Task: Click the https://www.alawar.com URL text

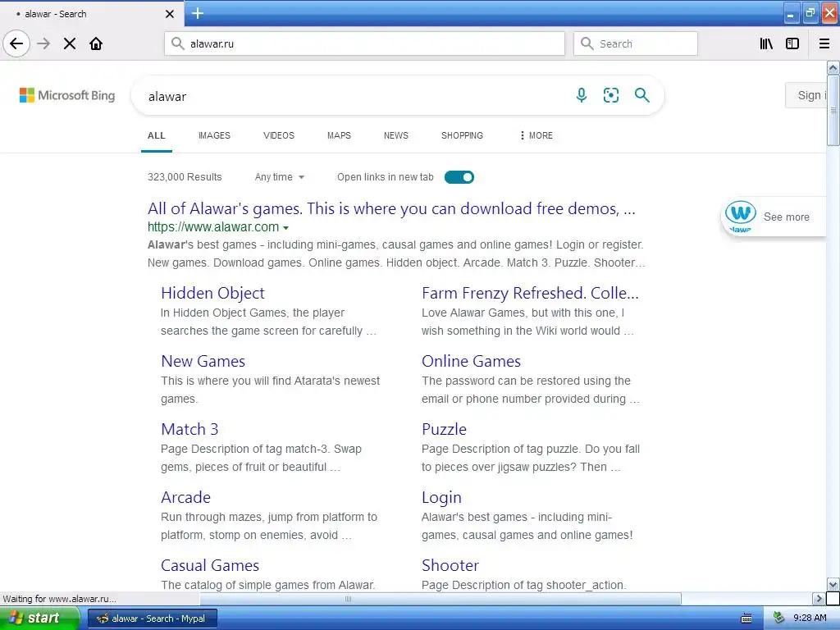Action: pos(213,227)
